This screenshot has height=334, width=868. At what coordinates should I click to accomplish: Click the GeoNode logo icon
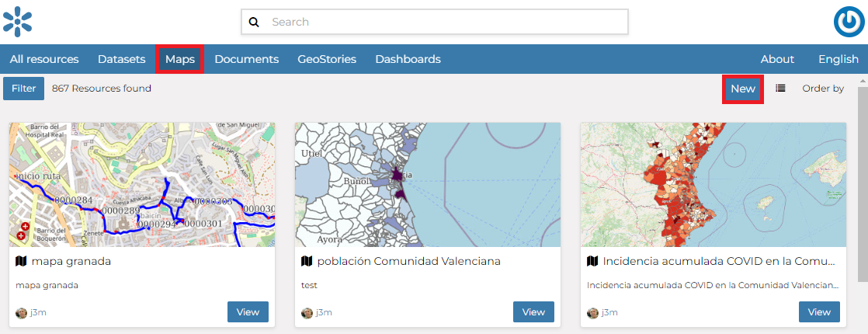(17, 22)
